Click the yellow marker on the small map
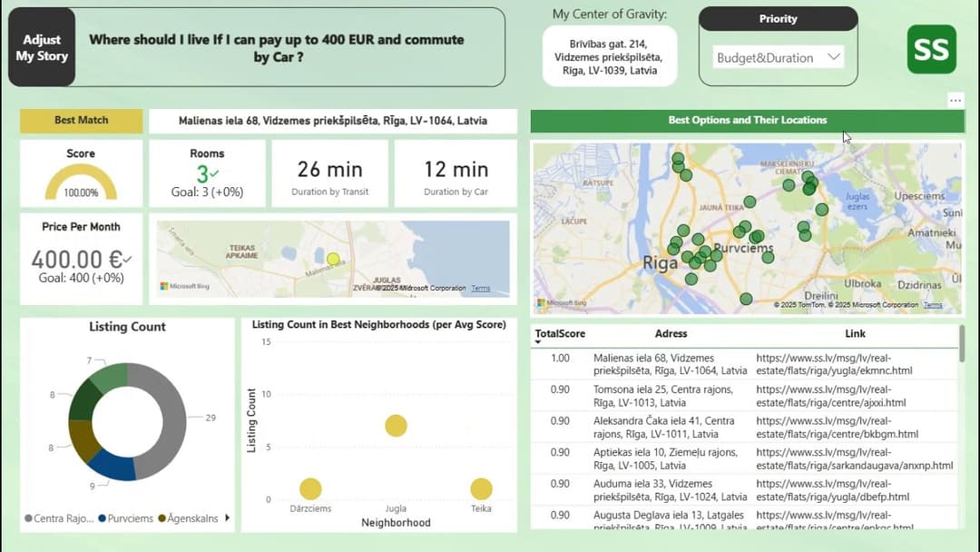 click(x=333, y=259)
